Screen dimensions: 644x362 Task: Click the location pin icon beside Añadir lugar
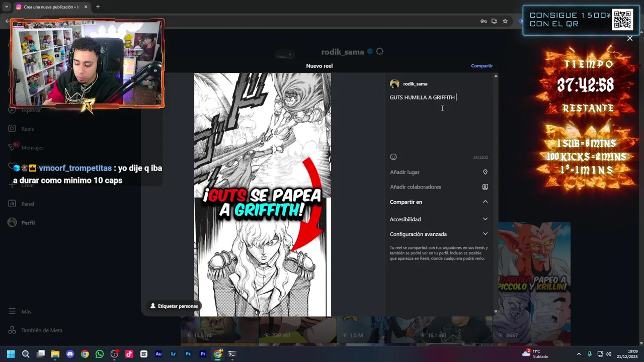[x=485, y=172]
